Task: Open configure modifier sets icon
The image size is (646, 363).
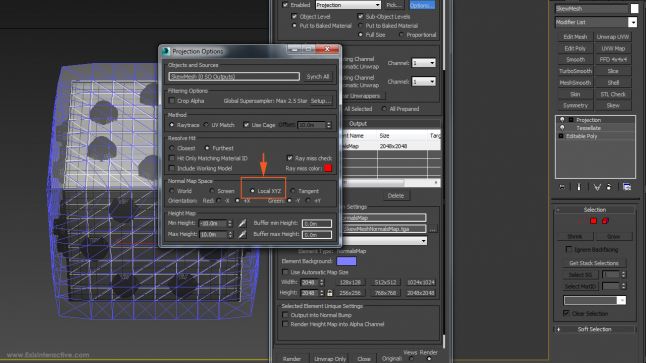Action: pyautogui.click(x=627, y=187)
